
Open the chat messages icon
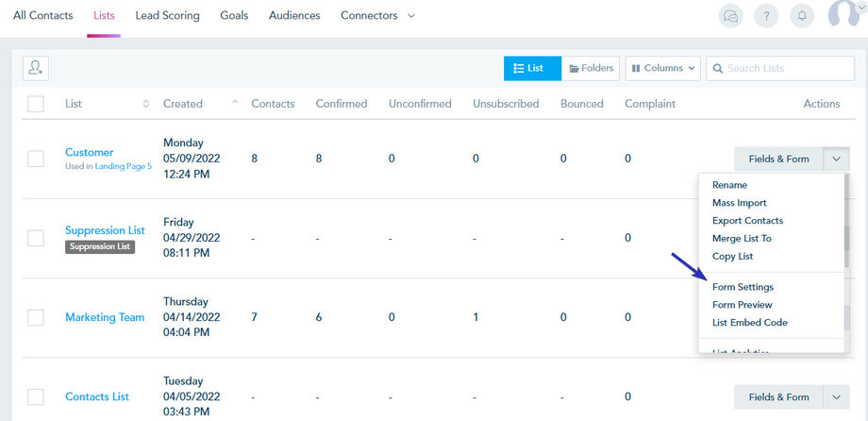coord(729,16)
